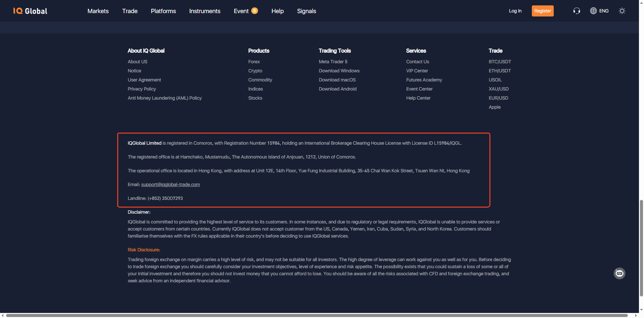Click the IQ Global logo

point(30,11)
